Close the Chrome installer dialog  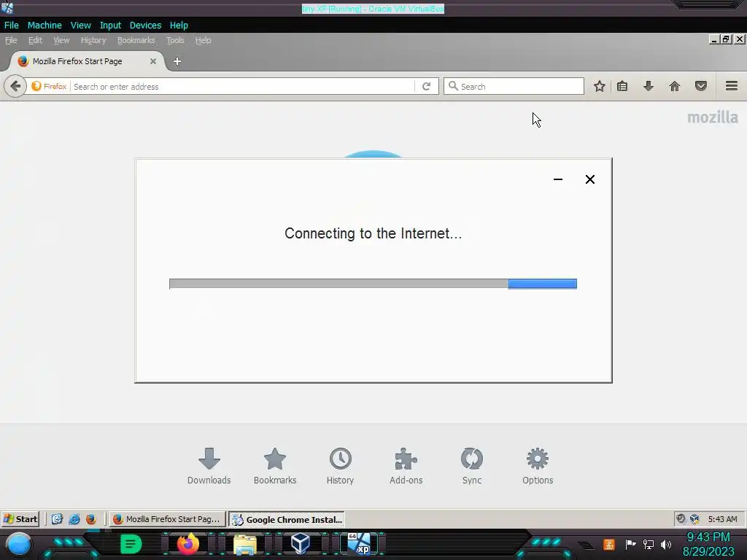[x=589, y=179]
